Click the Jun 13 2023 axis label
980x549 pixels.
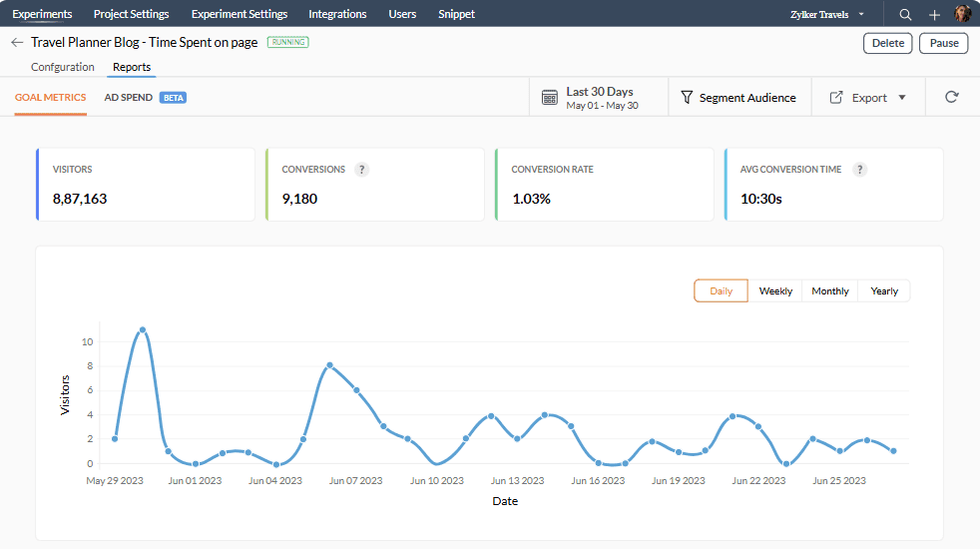point(517,481)
